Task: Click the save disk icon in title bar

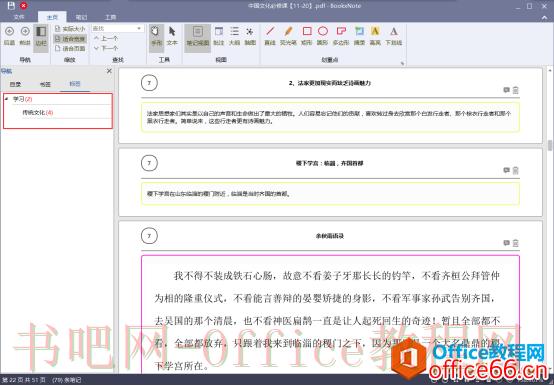Action: coord(11,6)
